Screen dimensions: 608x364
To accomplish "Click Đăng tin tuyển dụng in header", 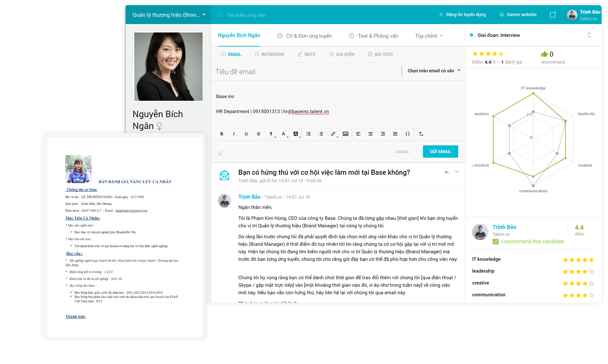I will (x=462, y=14).
